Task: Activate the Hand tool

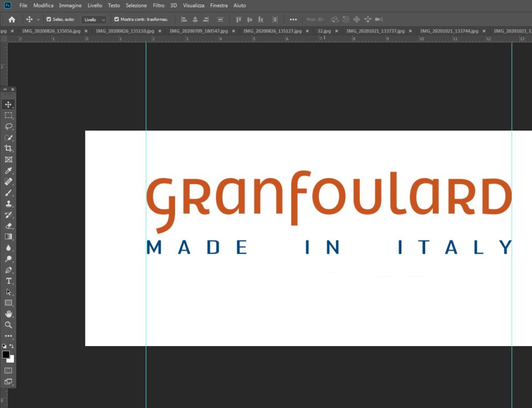Action: [x=8, y=314]
